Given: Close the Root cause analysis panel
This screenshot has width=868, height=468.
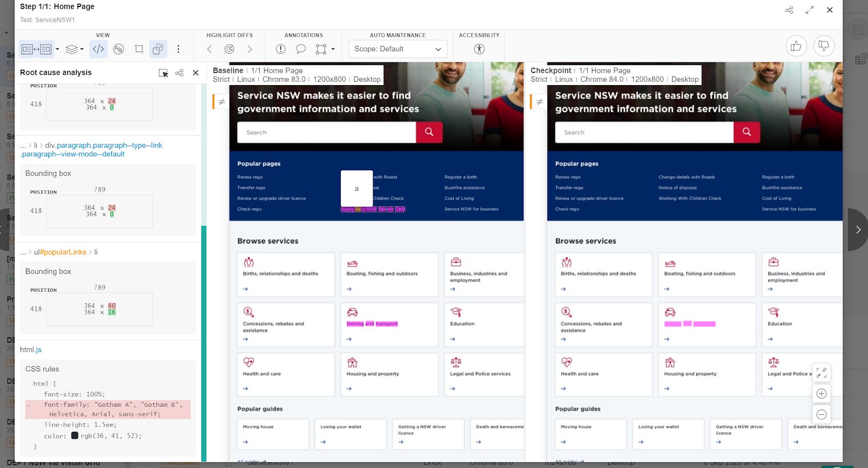Looking at the screenshot, I should tap(196, 73).
